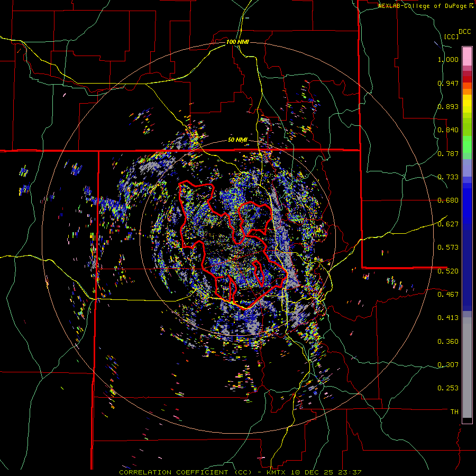Click the 0.520 scale value
The image size is (476, 476).
448,271
